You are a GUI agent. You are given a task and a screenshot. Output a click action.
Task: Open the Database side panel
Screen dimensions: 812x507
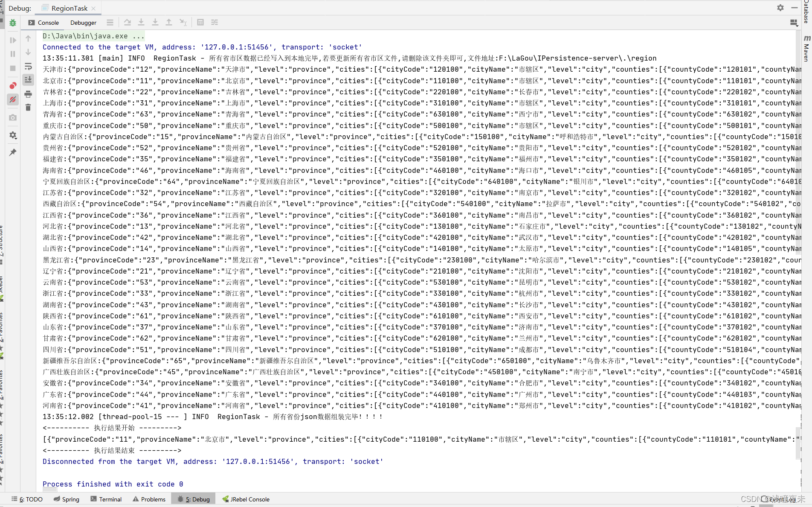(x=807, y=12)
